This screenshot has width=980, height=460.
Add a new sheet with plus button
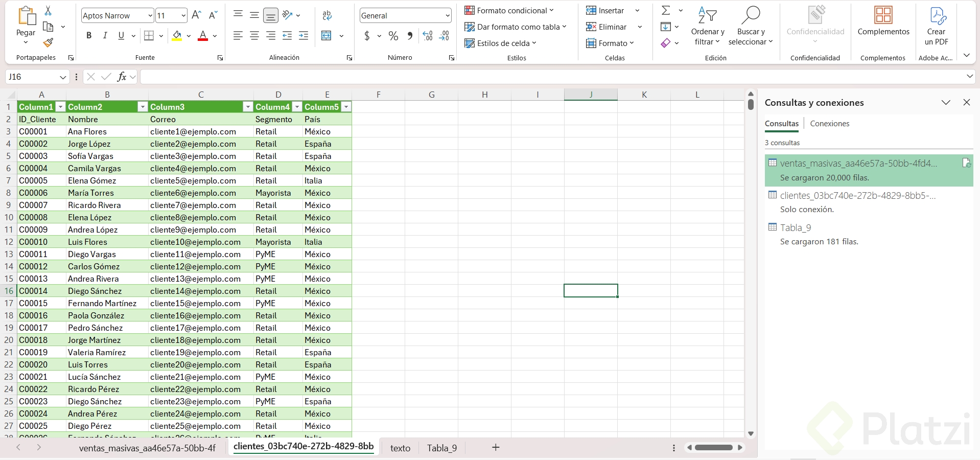click(x=496, y=448)
